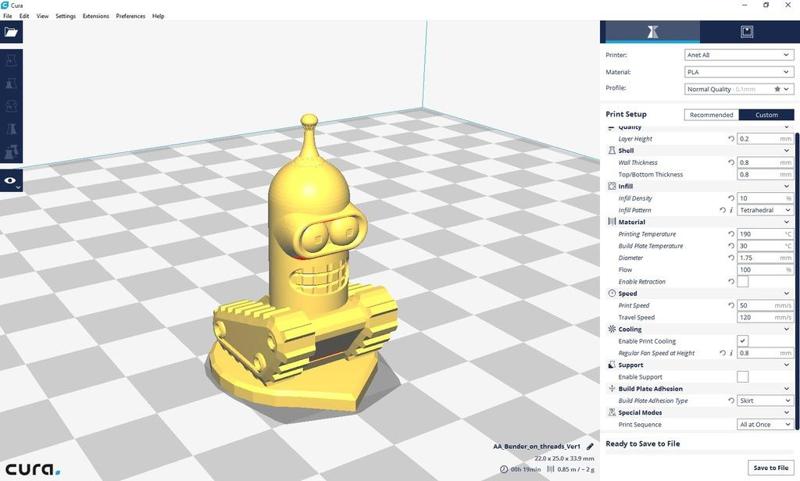Open Print Sequence dropdown showing All at Once
800x481 pixels.
(x=765, y=424)
